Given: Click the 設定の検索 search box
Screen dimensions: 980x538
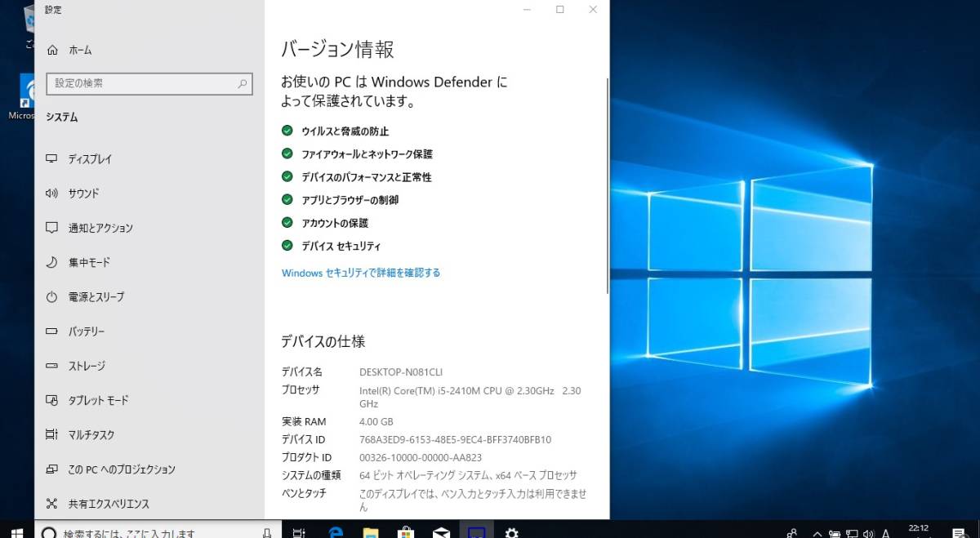Looking at the screenshot, I should click(149, 83).
